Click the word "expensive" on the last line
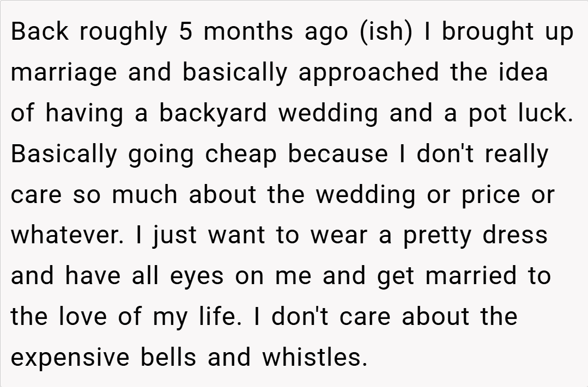The height and width of the screenshot is (387, 588). 71,358
